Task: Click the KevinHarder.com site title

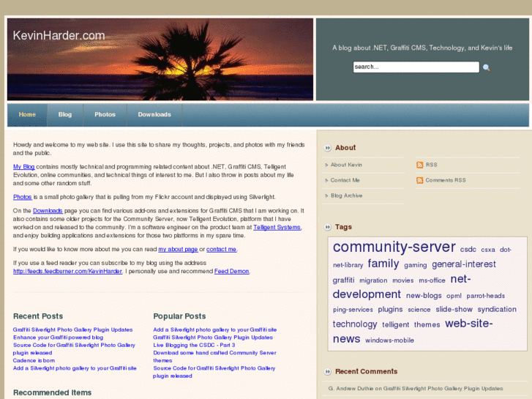Action: click(x=59, y=35)
